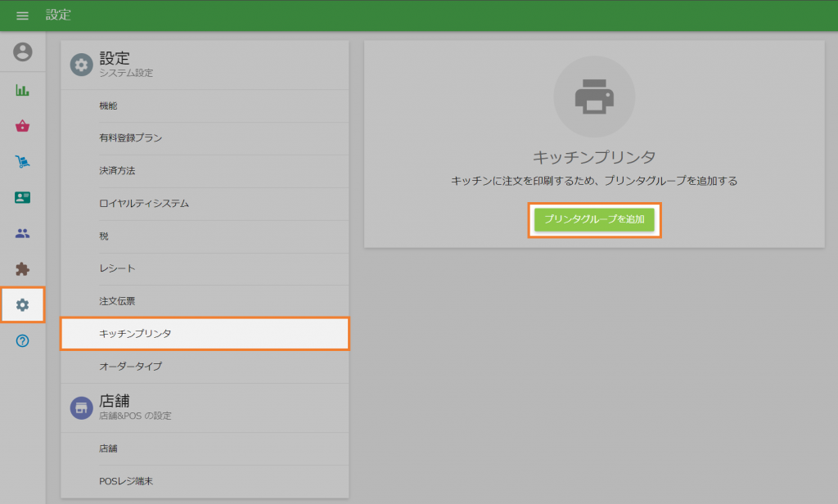Open ロイヤルティシステム settings
Screen dimensions: 838x504
(204, 203)
